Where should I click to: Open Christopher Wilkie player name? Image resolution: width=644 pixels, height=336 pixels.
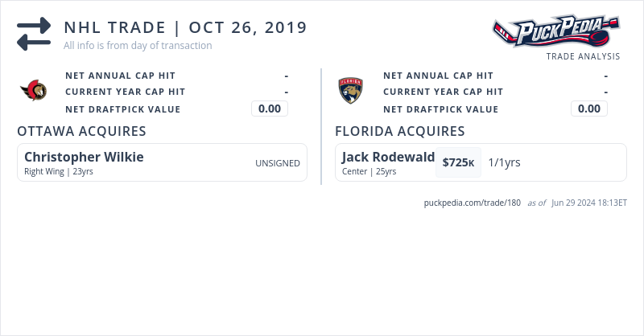(x=84, y=157)
